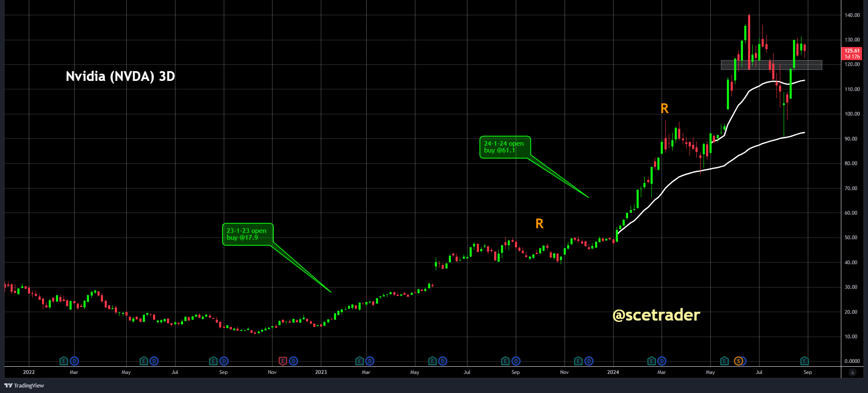
Task: Click the @scetrader watermark
Action: tap(657, 315)
